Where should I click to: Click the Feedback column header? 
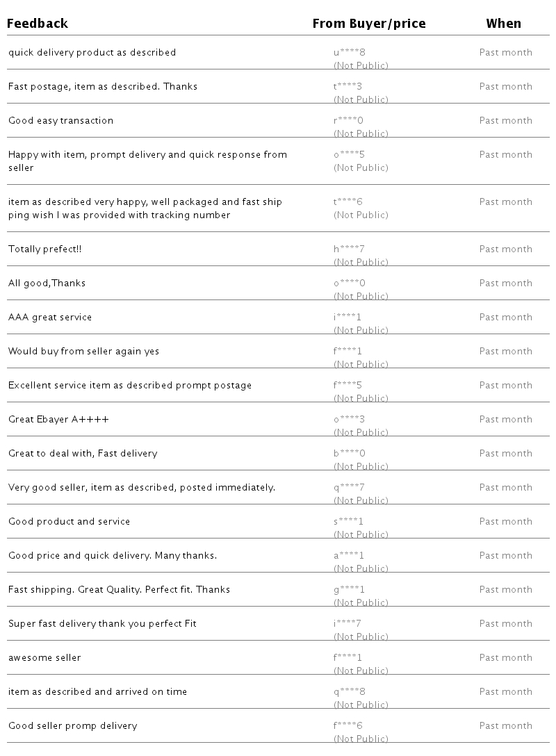click(x=38, y=24)
